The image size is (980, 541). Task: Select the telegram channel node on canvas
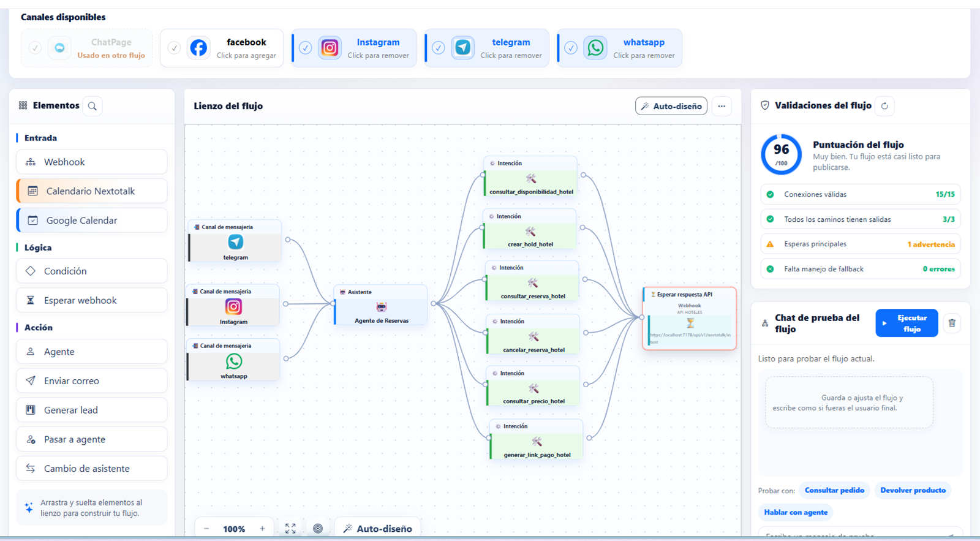235,241
